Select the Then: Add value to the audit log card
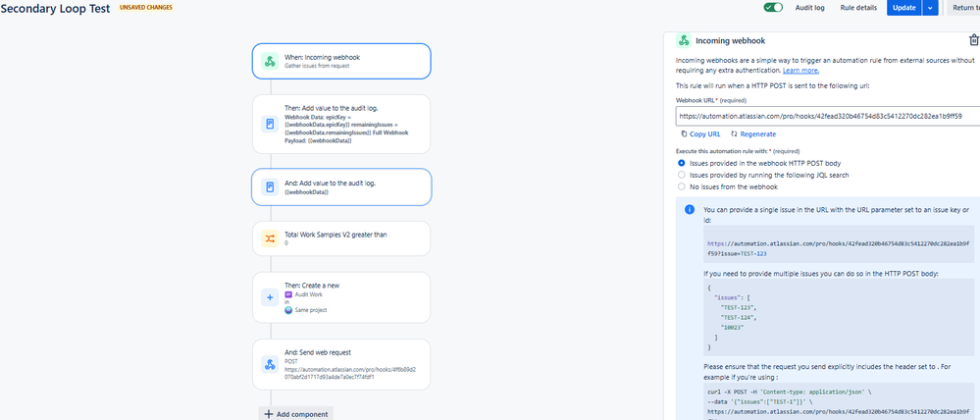The image size is (980, 420). coord(341,124)
